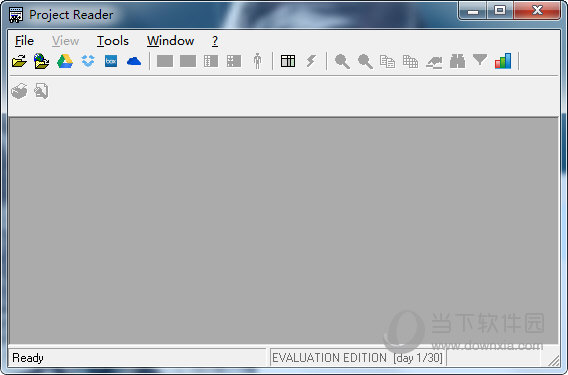Click the first magnifier zoom icon
The image size is (568, 375).
coord(342,61)
